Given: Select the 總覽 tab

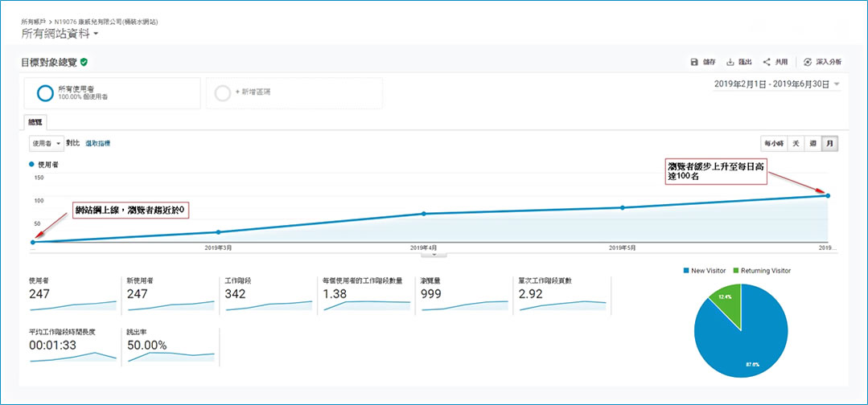Looking at the screenshot, I should click(35, 122).
